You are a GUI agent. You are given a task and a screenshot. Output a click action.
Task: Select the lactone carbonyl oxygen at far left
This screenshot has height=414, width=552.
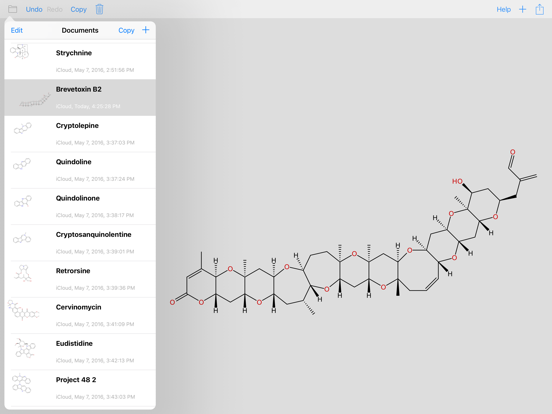(x=172, y=302)
